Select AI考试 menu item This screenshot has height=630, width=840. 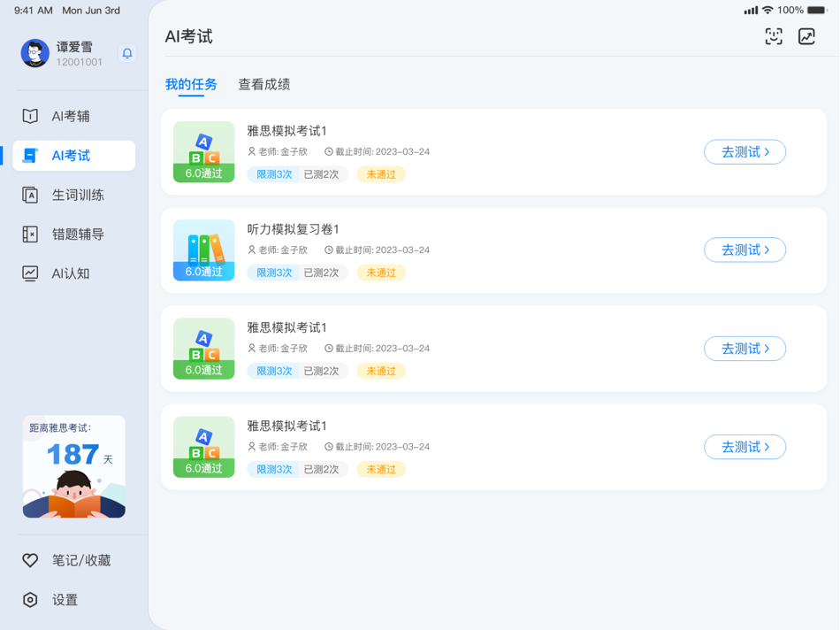tap(74, 156)
